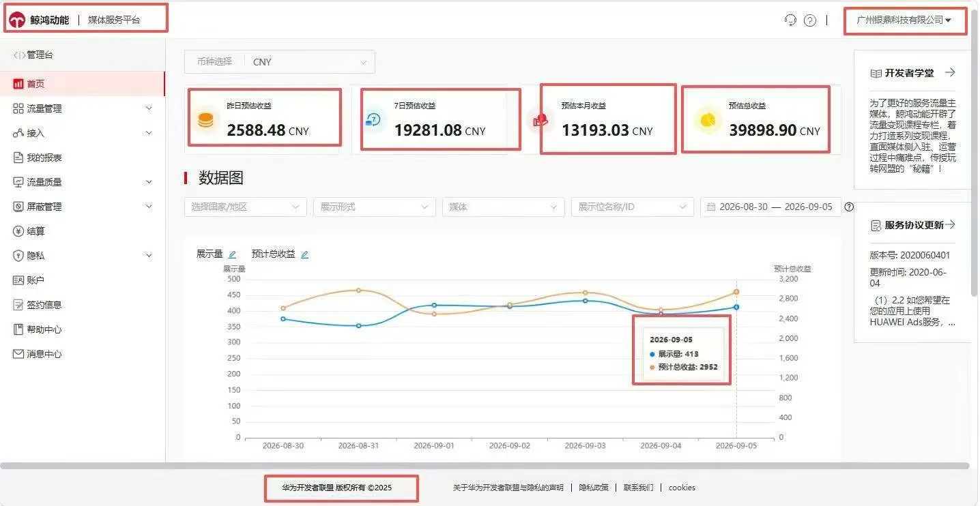Open the 隐私政策 footer link
Image resolution: width=980 pixels, height=506 pixels.
point(594,488)
